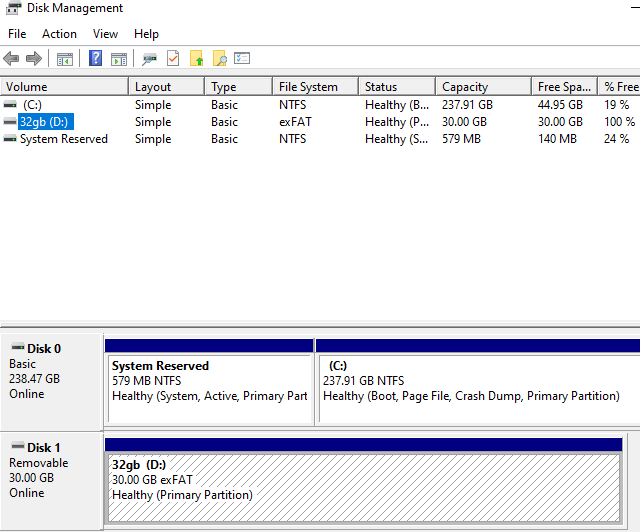Click the drive icon beside 32gb (D:)
640x532 pixels.
tap(10, 122)
